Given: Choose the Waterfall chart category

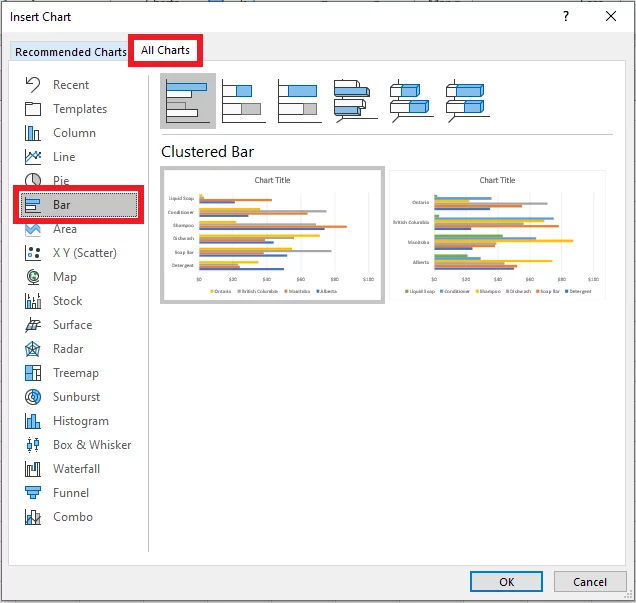Looking at the screenshot, I should pos(76,469).
